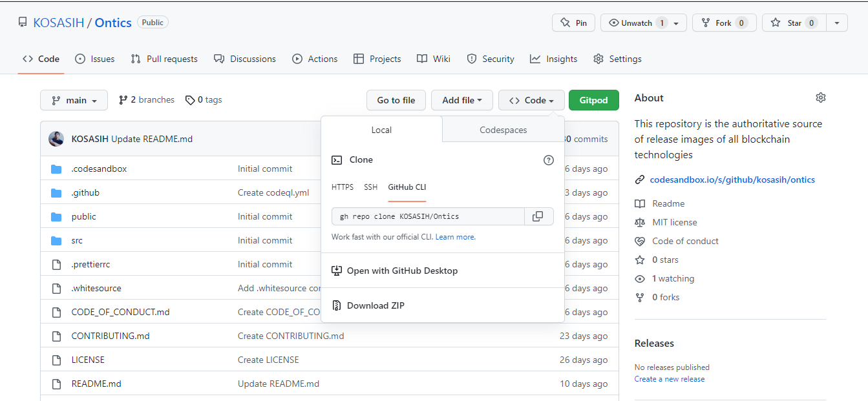Click the LICENSE file icon
Viewport: 868px width, 401px height.
[x=56, y=360]
